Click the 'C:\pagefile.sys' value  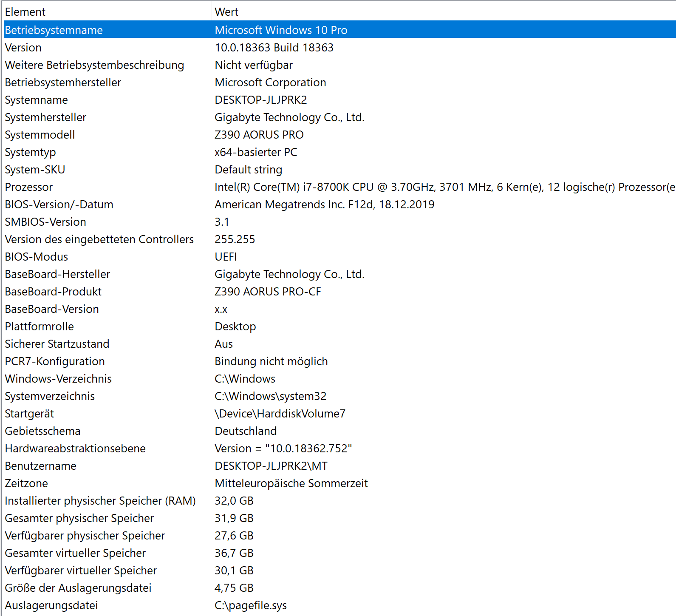click(x=251, y=605)
